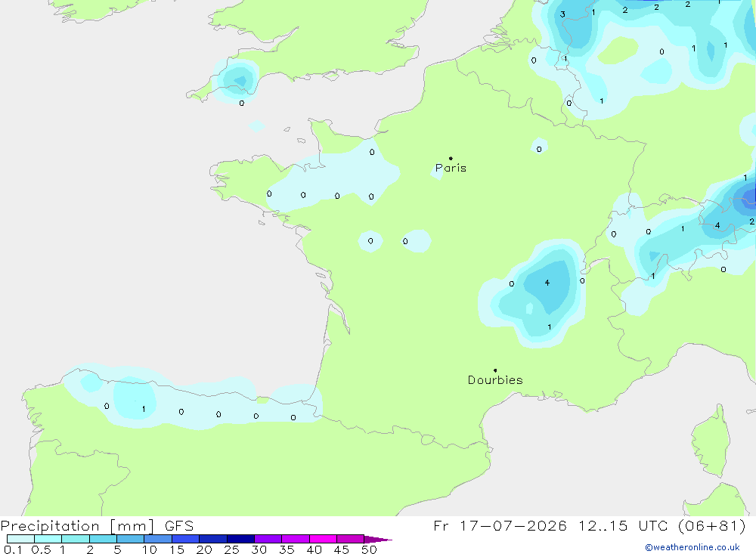Click the GFS model name label
The height and width of the screenshot is (554, 756).
[x=179, y=525]
